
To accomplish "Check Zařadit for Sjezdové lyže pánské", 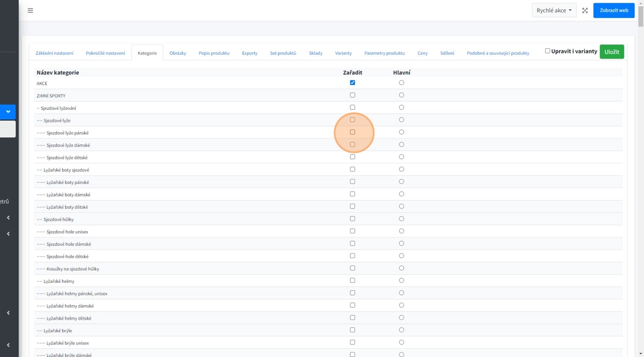I will click(x=352, y=132).
